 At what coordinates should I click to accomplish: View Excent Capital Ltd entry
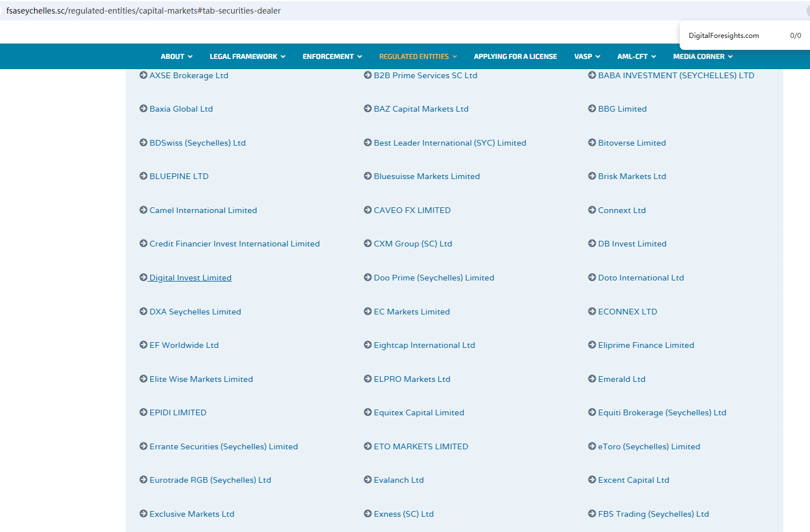633,480
